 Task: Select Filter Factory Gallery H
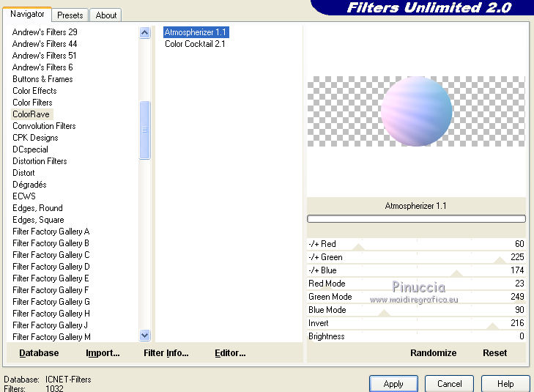click(51, 314)
